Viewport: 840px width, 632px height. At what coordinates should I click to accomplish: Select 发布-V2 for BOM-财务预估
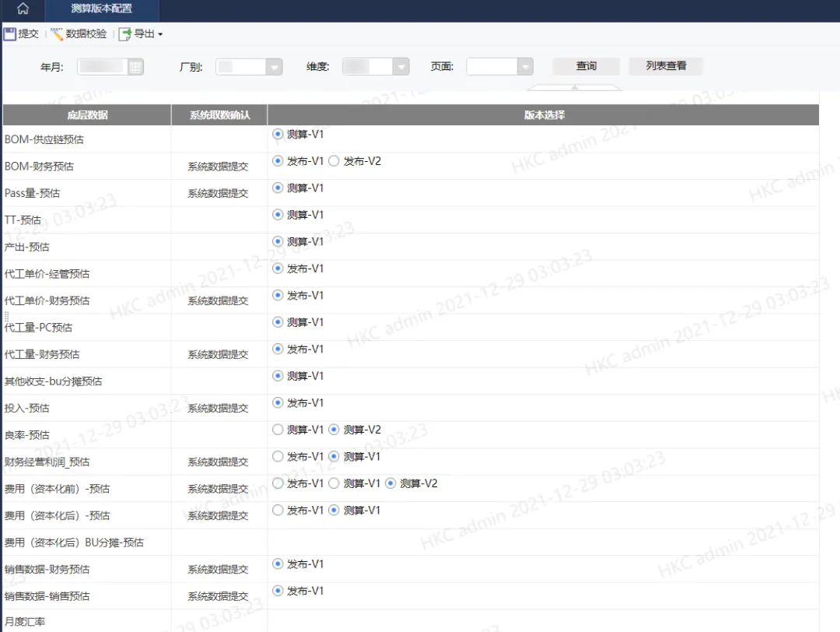[334, 161]
